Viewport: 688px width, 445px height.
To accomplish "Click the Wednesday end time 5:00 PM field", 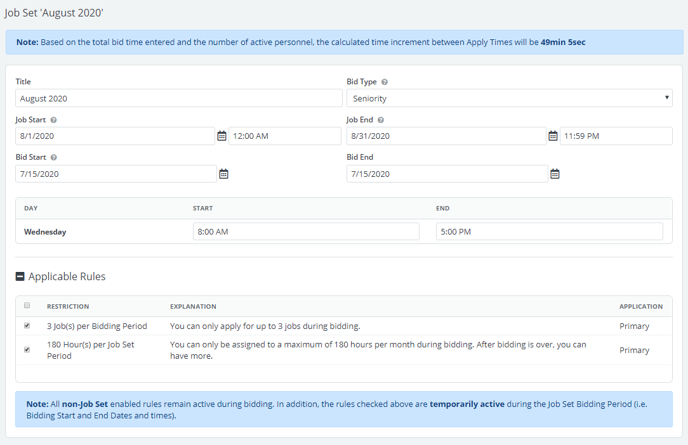I will (x=548, y=231).
